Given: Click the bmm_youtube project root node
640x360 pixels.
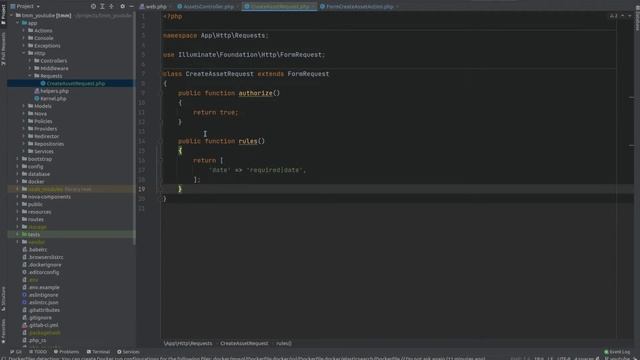Looking at the screenshot, I should point(46,16).
